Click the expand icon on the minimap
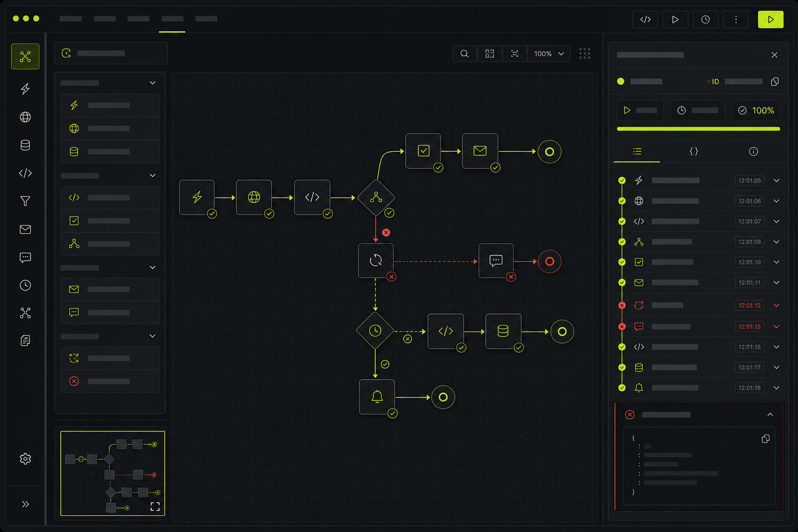The height and width of the screenshot is (532, 798). click(155, 507)
